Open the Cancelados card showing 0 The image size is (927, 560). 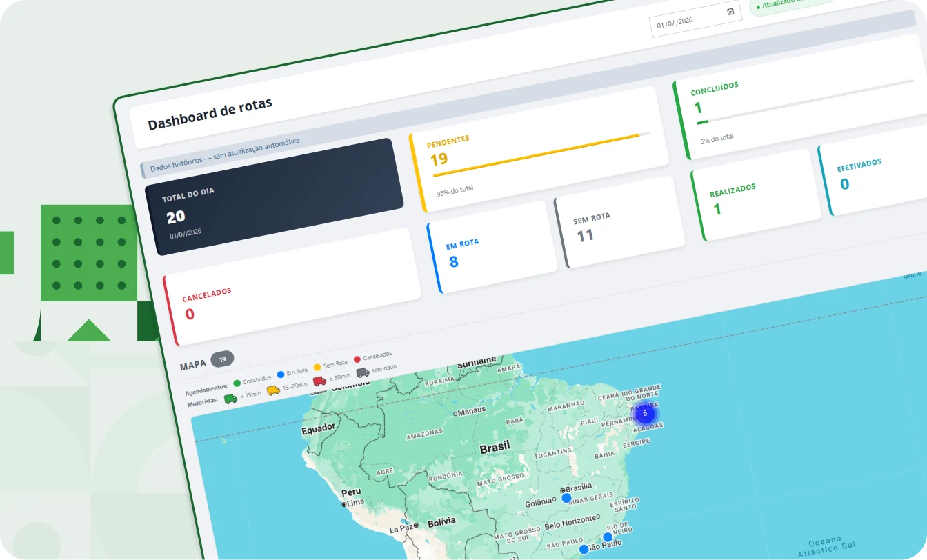pyautogui.click(x=292, y=286)
